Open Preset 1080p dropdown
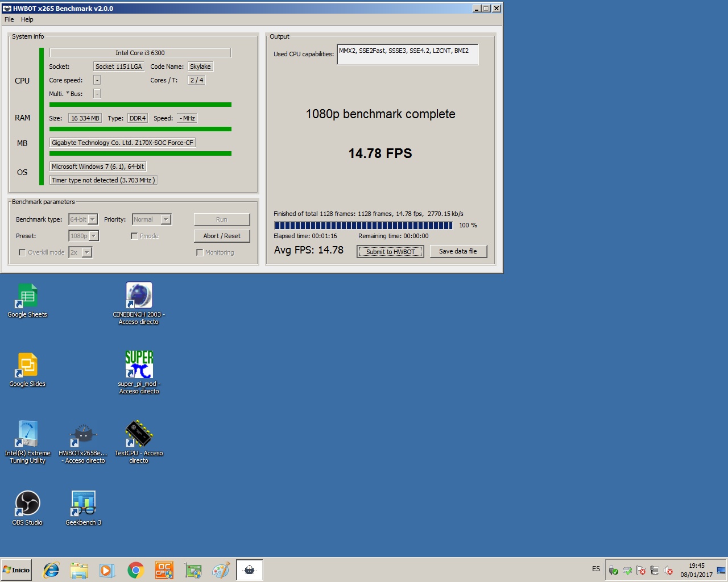This screenshot has height=582, width=728. pyautogui.click(x=84, y=236)
